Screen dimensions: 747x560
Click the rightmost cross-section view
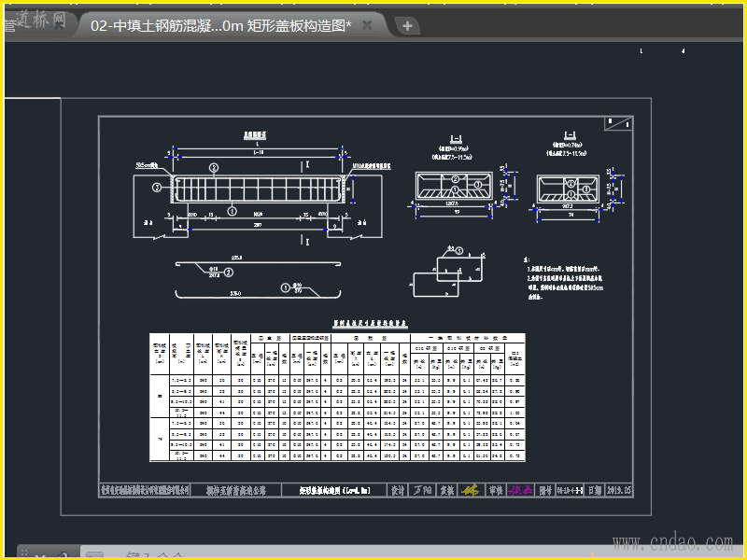tap(569, 187)
